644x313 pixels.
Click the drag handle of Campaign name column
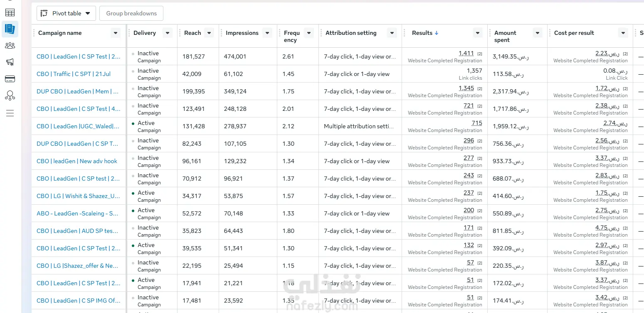[34, 33]
